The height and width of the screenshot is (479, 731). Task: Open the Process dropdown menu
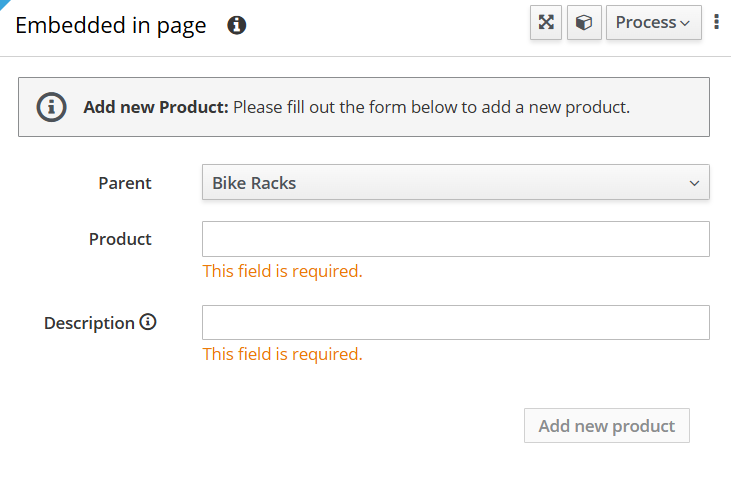click(x=653, y=23)
